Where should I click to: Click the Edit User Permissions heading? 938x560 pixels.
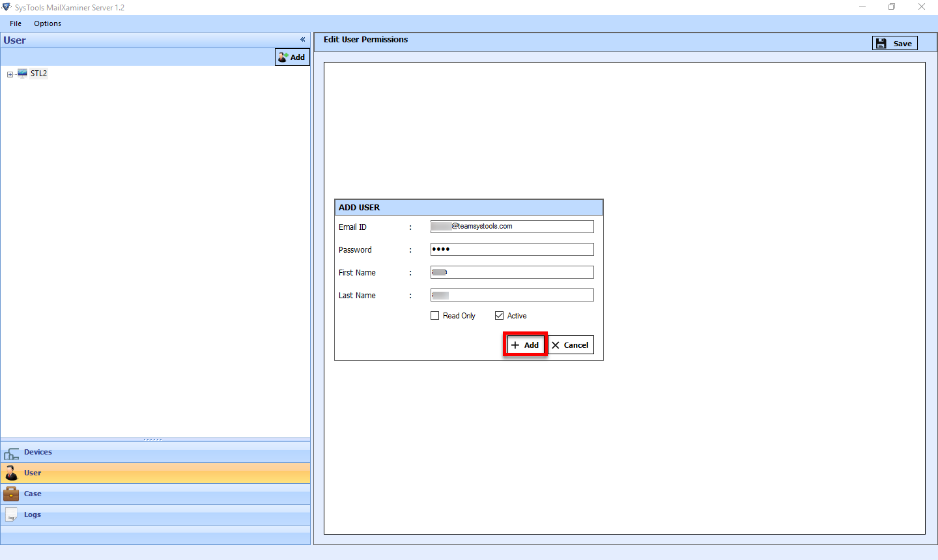[x=365, y=40]
